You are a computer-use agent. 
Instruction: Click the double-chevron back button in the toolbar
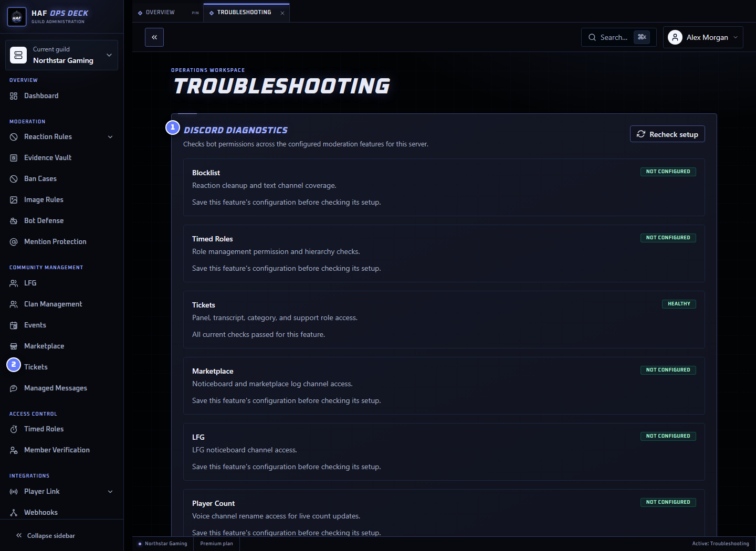tap(154, 37)
